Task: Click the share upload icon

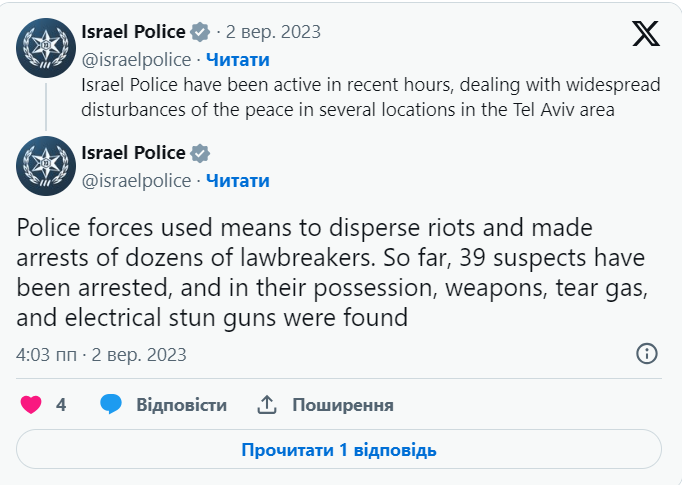Action: [x=267, y=405]
